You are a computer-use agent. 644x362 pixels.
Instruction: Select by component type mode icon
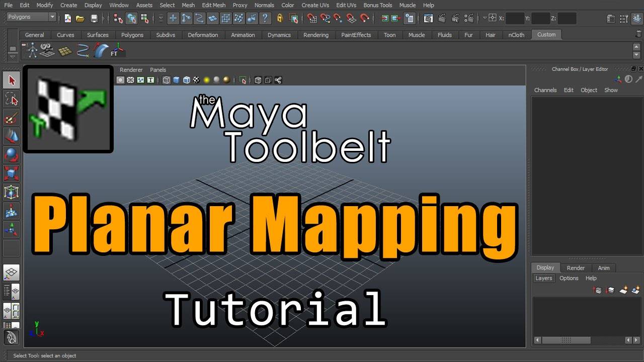click(144, 19)
